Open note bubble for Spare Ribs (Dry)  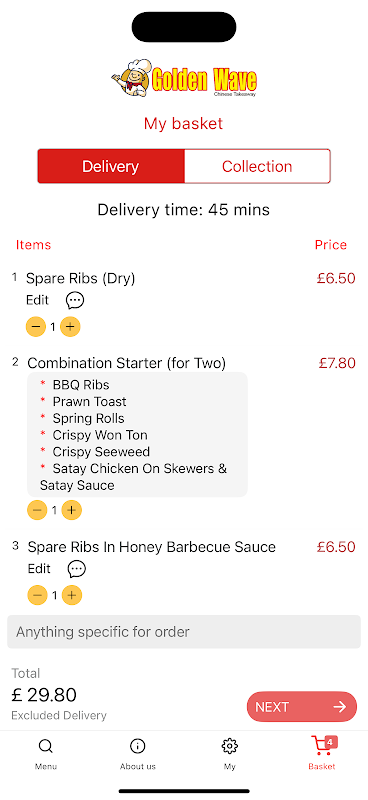pyautogui.click(x=75, y=301)
